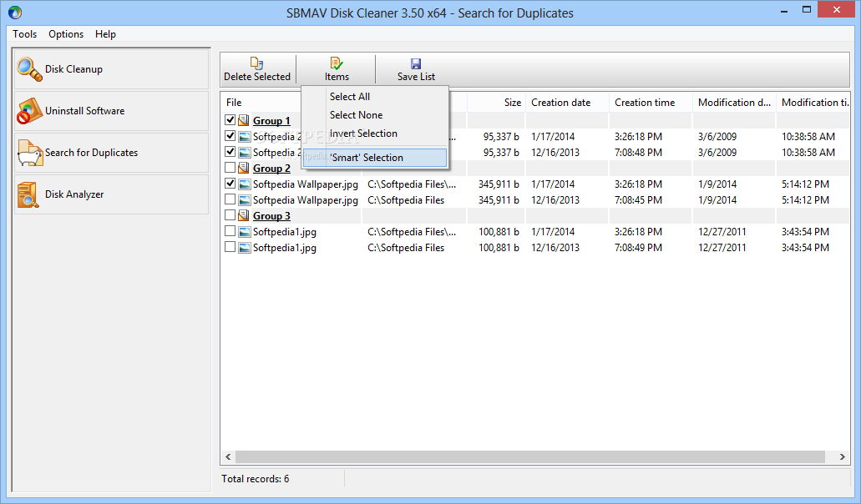Click the Uninstall Software label
This screenshot has height=504, width=861.
coord(84,111)
